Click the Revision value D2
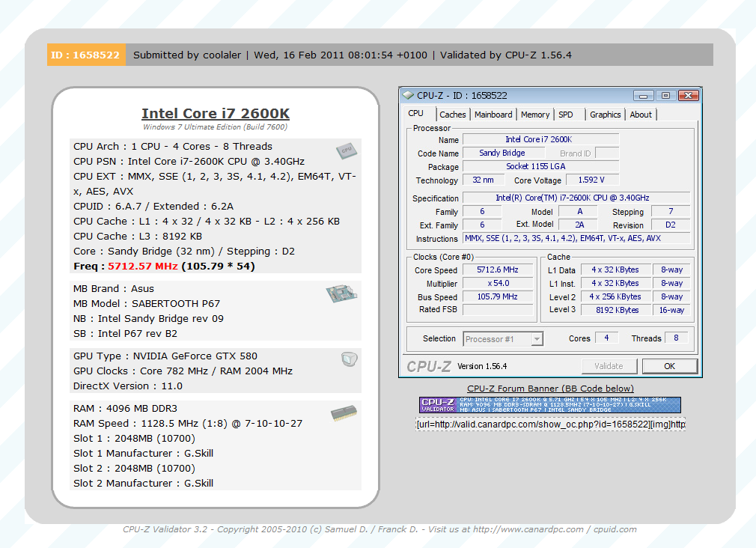 click(671, 225)
